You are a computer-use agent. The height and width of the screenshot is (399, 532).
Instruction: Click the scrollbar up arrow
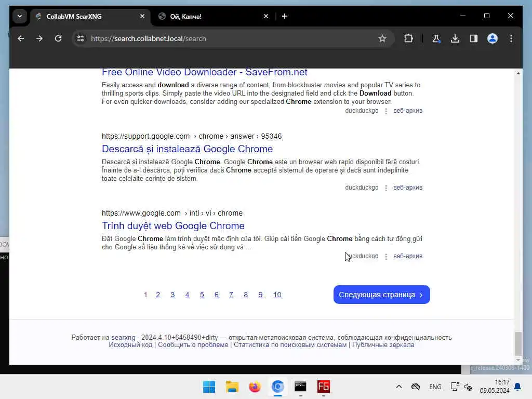point(518,73)
